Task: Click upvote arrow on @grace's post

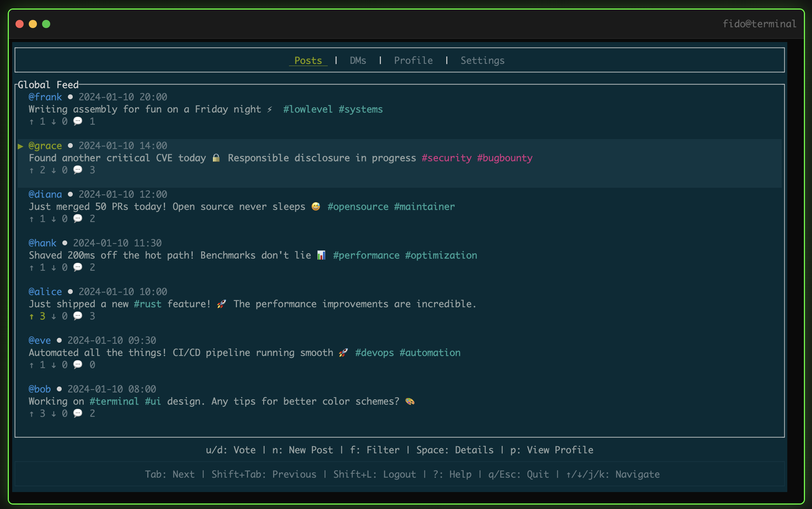Action: coord(32,170)
